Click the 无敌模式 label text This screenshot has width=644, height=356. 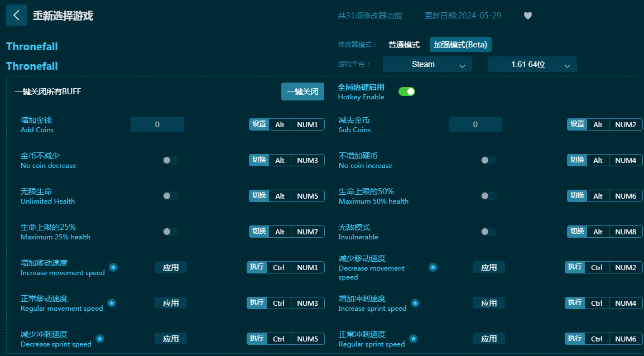point(354,227)
